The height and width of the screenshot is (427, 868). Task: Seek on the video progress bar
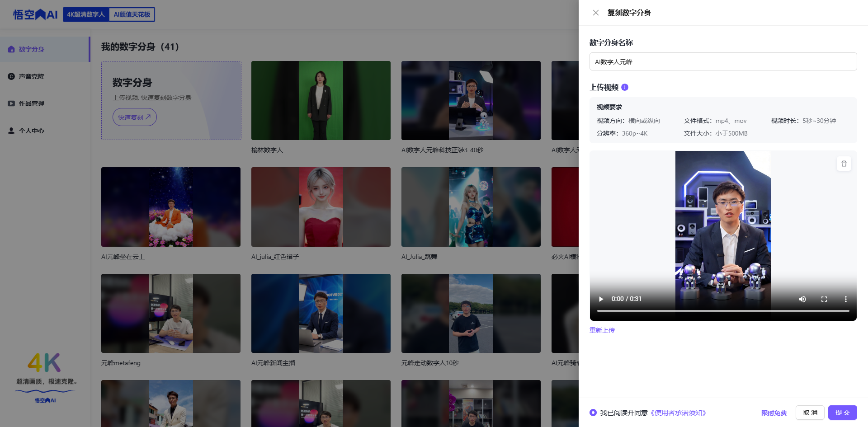pyautogui.click(x=723, y=311)
